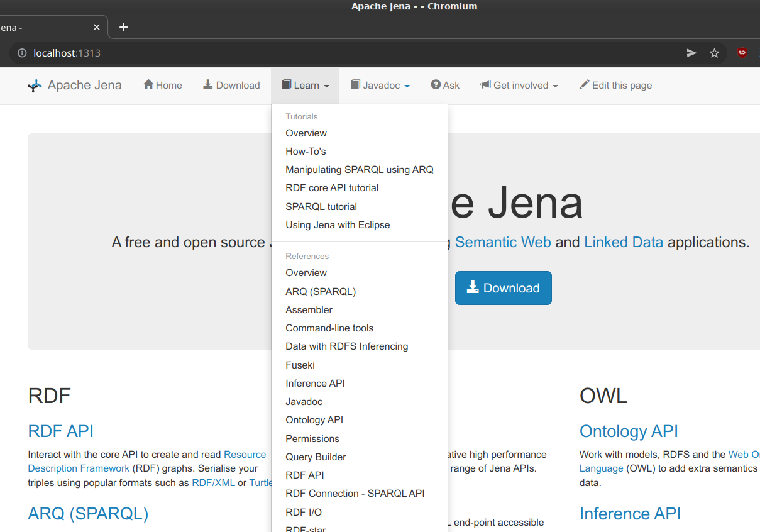Click the Apache Jena feather logo icon
The height and width of the screenshot is (532, 760).
[35, 86]
